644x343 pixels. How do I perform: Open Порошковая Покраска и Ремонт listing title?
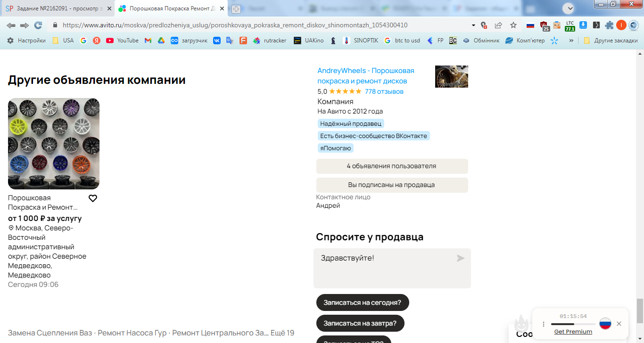pos(42,203)
